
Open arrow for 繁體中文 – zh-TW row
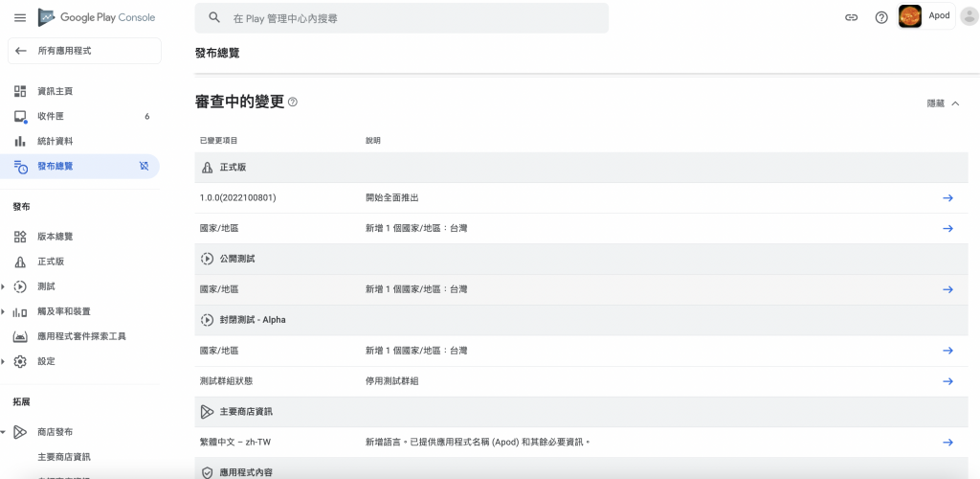[947, 442]
